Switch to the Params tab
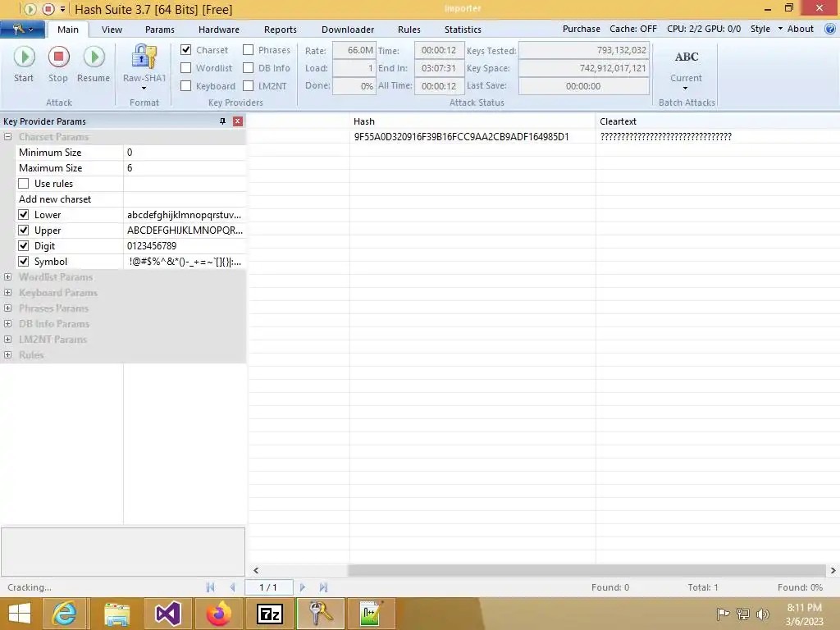This screenshot has height=630, width=840. (160, 30)
